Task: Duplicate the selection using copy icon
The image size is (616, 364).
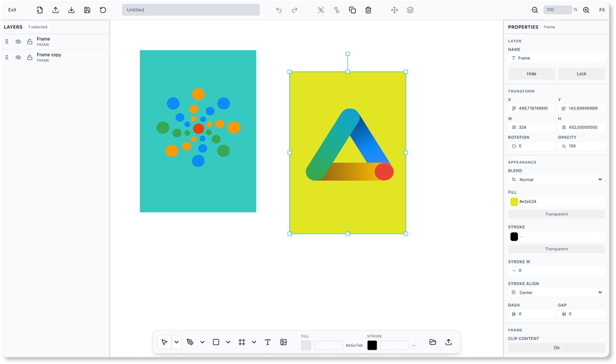Action: click(x=352, y=10)
